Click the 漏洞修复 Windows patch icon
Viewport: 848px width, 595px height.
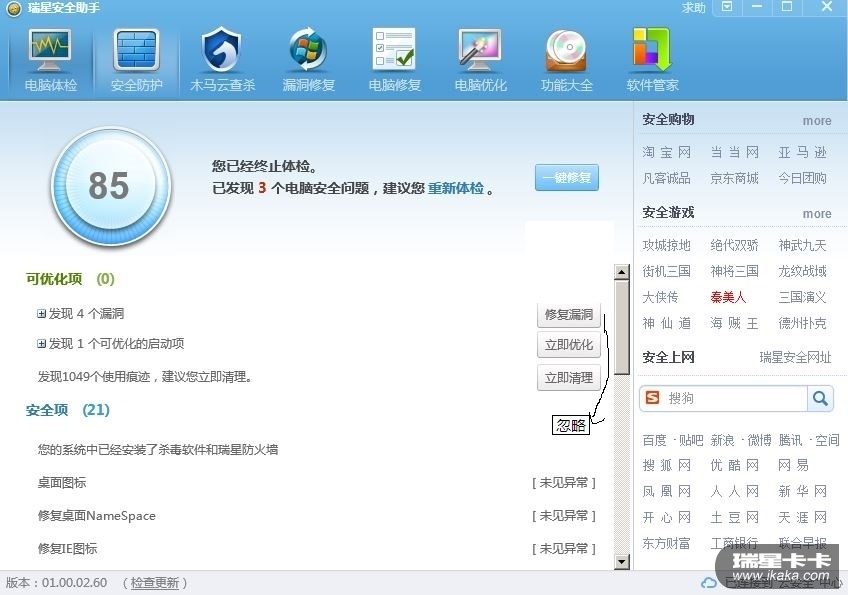point(308,50)
